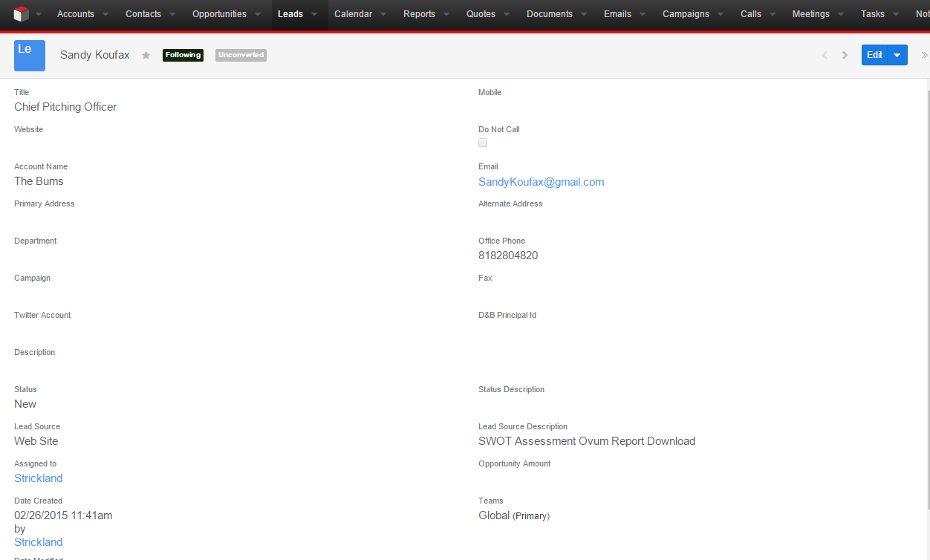The image size is (930, 560).
Task: Click the Opportunity Amount field label
Action: [x=515, y=463]
